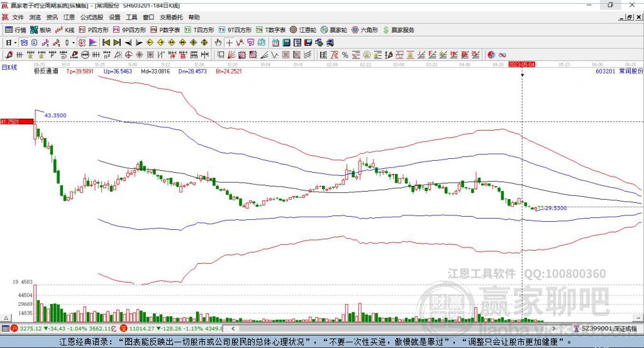Click the 41.7501 red price label
Image resolution: width=644 pixels, height=348 pixels.
pyautogui.click(x=17, y=121)
